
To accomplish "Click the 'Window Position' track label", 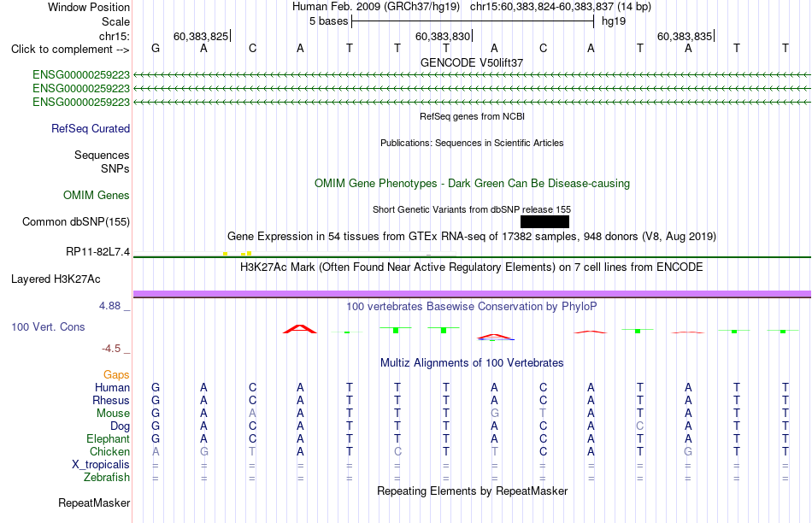I will pos(89,7).
